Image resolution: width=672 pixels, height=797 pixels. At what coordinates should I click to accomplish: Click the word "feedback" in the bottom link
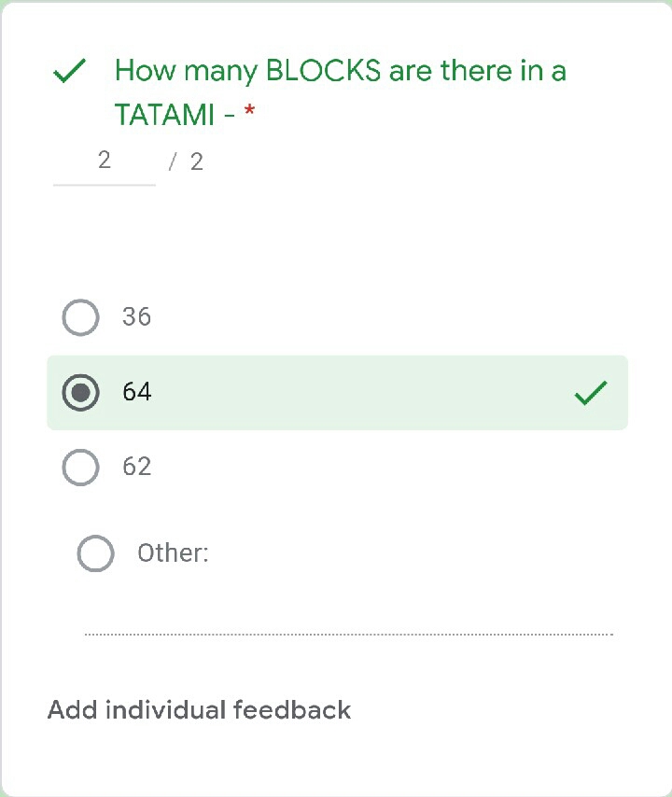click(291, 710)
